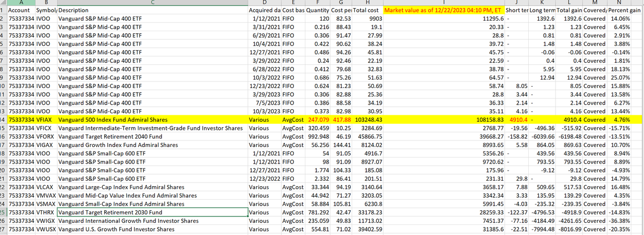The width and height of the screenshot is (644, 235).
Task: Select the 'VFICX' symbol cell
Action: [x=46, y=128]
